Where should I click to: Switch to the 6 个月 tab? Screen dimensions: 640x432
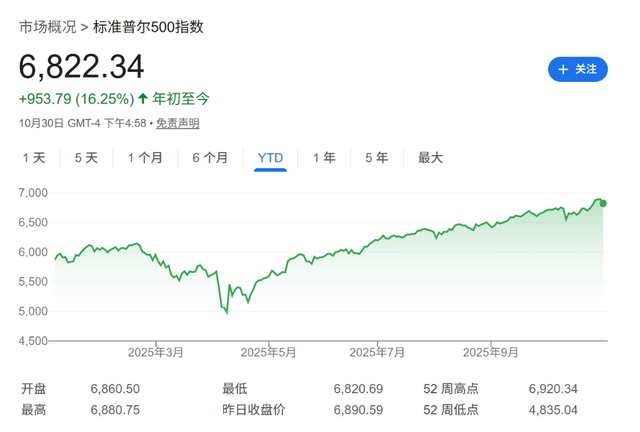[x=210, y=158]
